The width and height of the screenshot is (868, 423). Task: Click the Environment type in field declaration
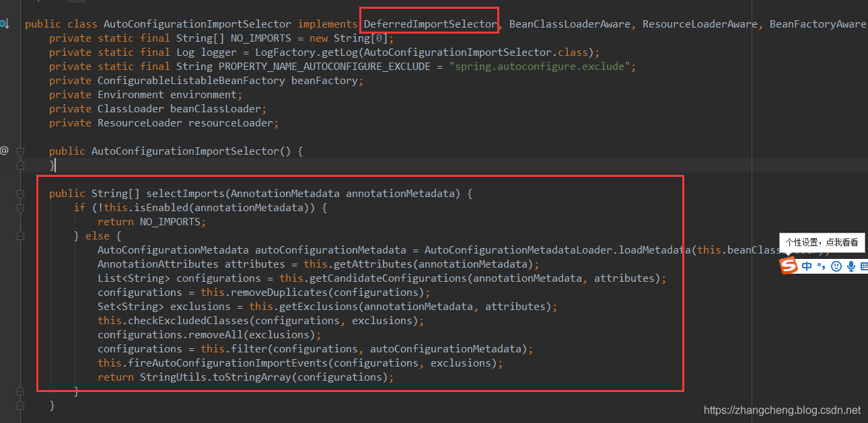131,94
